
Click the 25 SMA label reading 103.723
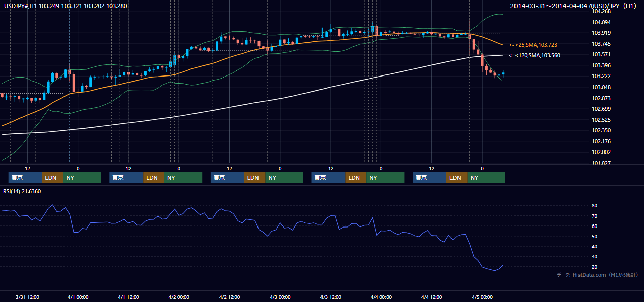point(533,45)
